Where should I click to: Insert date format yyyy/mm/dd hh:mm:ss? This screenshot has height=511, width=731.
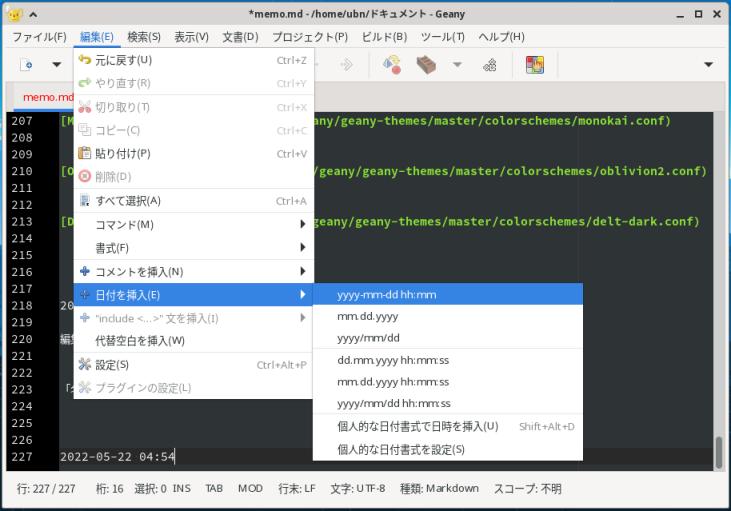[x=448, y=403]
